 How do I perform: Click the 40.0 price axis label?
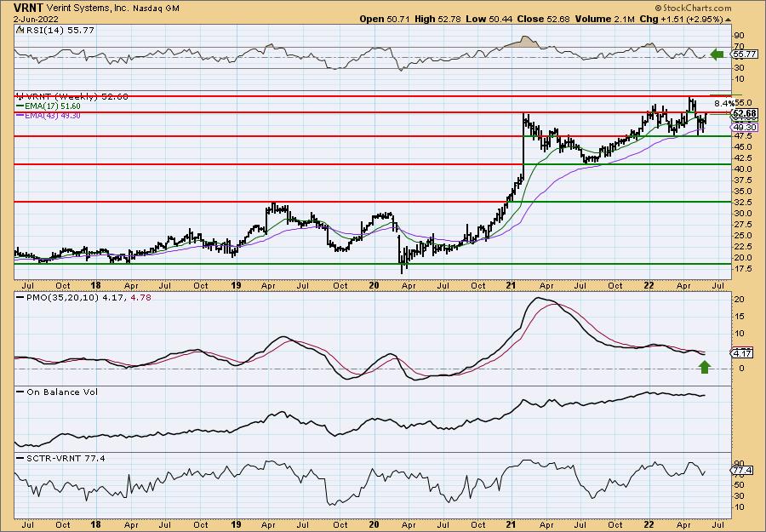click(x=742, y=169)
